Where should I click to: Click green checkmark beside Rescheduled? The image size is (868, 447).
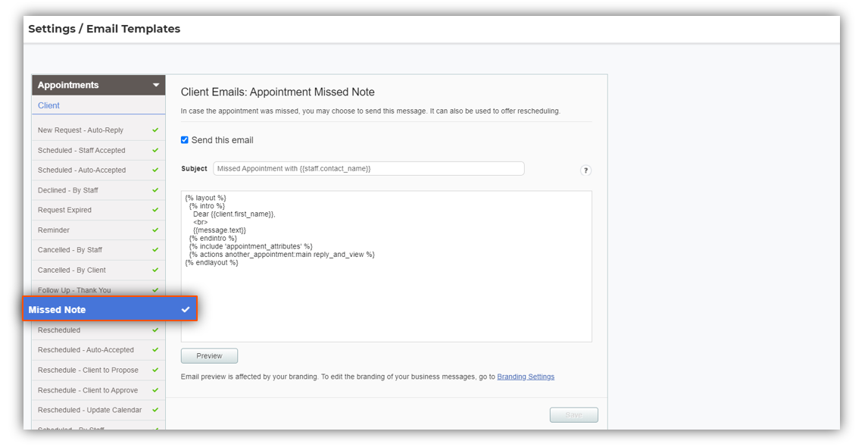(155, 330)
